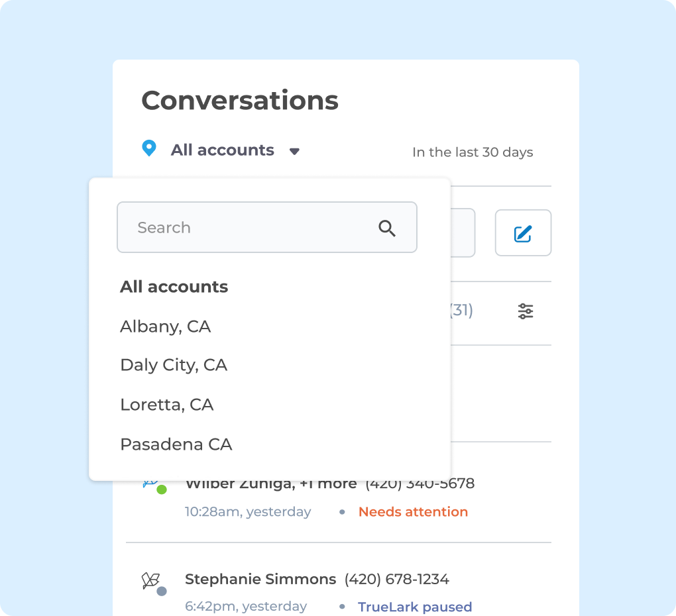676x616 pixels.
Task: Click the TrueLark paused status label
Action: [415, 607]
